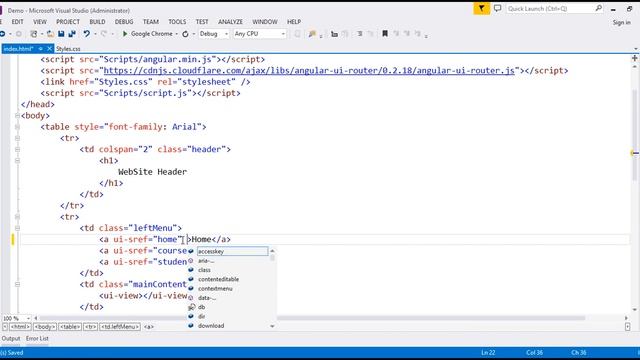Image resolution: width=640 pixels, height=360 pixels.
Task: Open the Error List tab
Action: (37, 338)
